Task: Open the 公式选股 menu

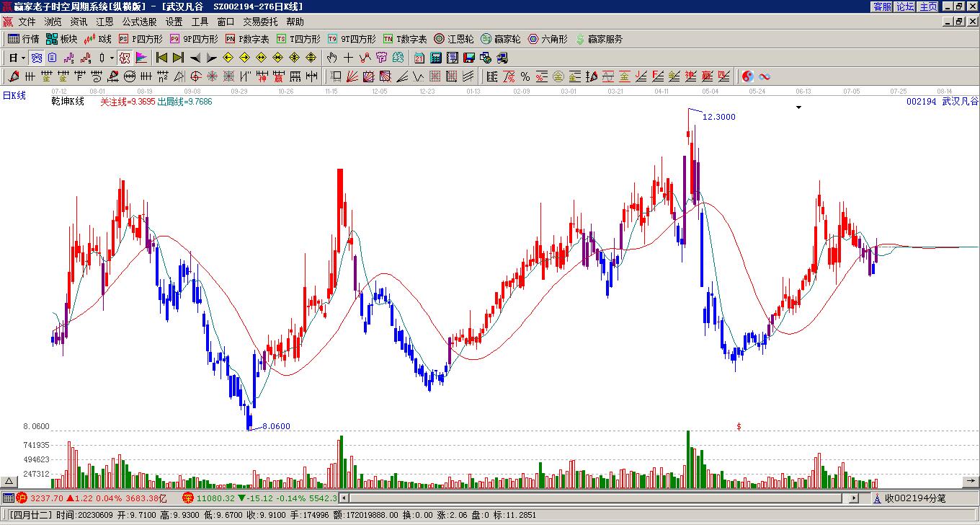Action: pyautogui.click(x=139, y=22)
